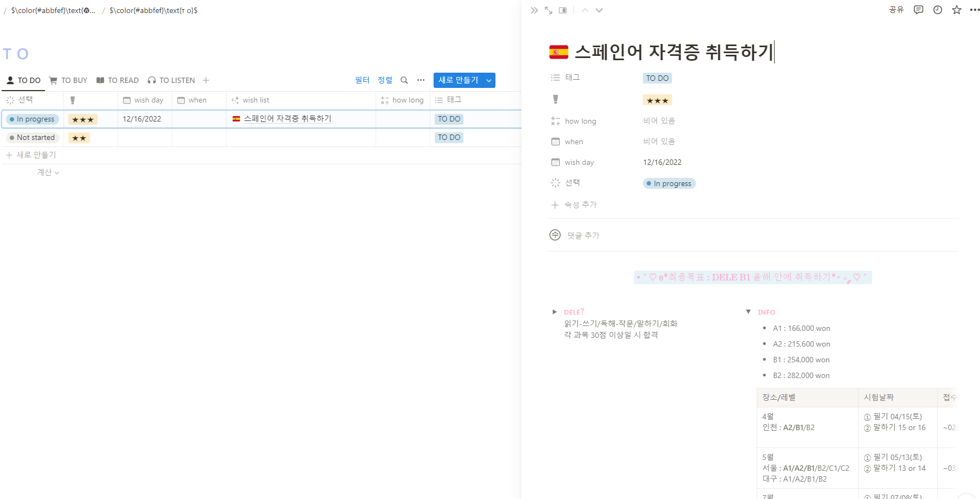Open how long column header in table
Viewport: 980px width, 499px height.
[x=403, y=100]
